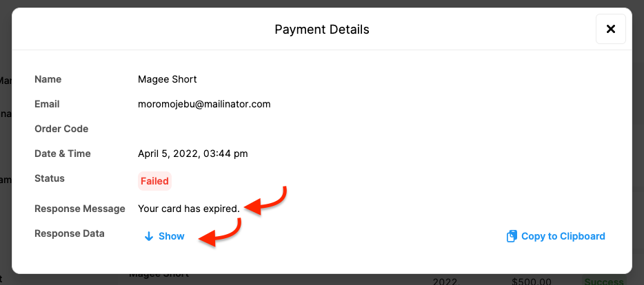Click the name value Magee Short

click(x=167, y=79)
